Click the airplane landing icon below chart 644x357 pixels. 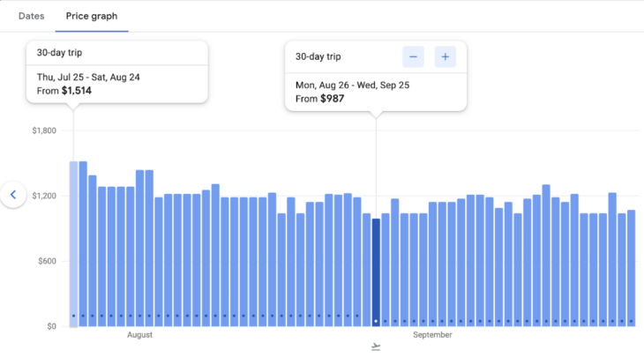tap(376, 347)
